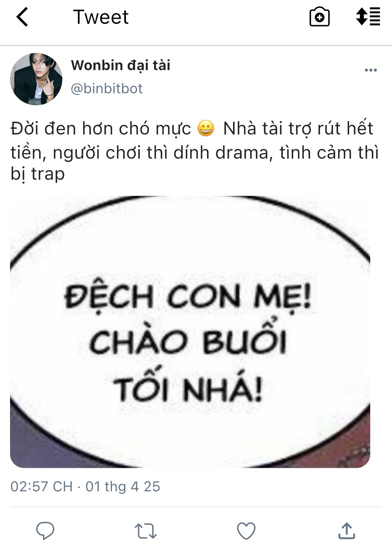Share the tweet via upload icon
Image resolution: width=392 pixels, height=550 pixels.
coord(346,531)
